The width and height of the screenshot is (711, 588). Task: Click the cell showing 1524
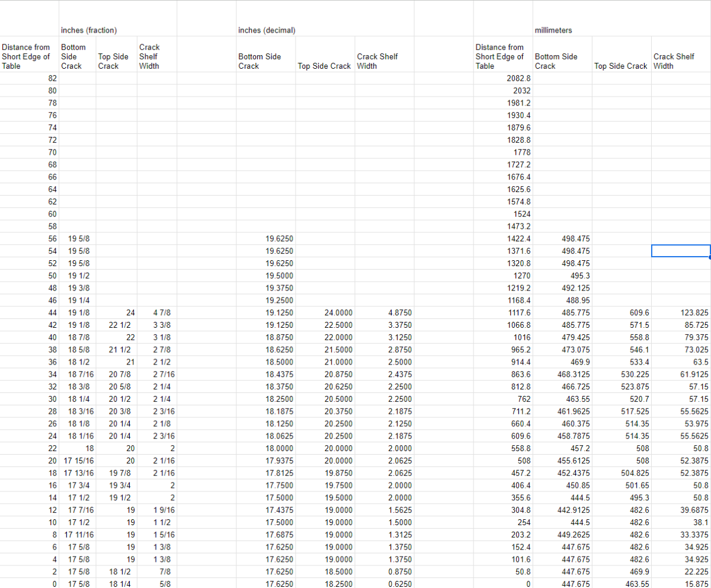coord(503,214)
